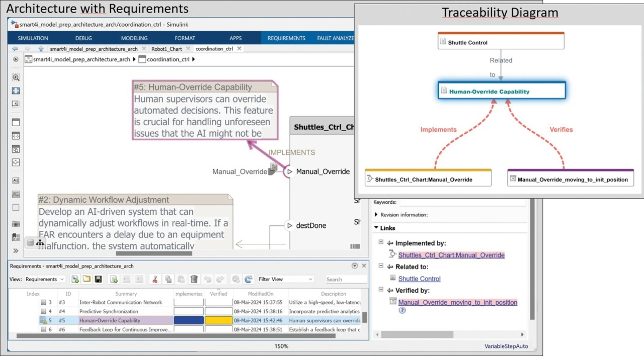Click the requirement badge on Manual_Override port
The image size is (644, 356).
tap(274, 166)
